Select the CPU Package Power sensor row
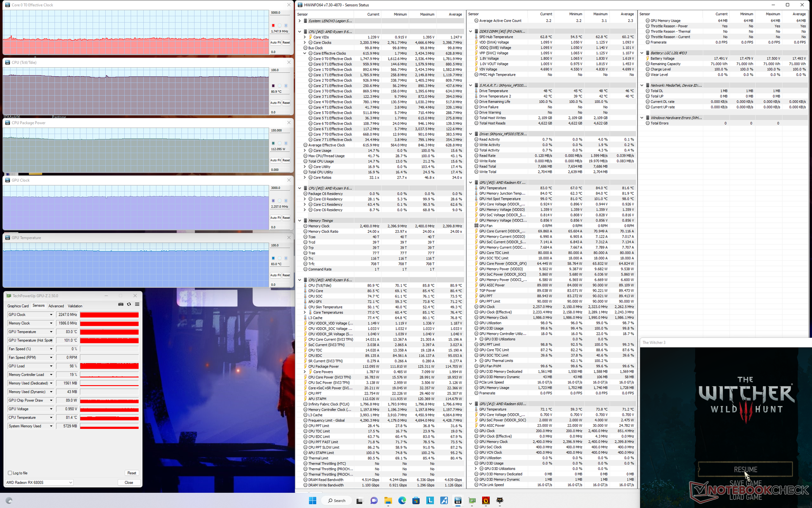This screenshot has height=508, width=812. coord(381,366)
